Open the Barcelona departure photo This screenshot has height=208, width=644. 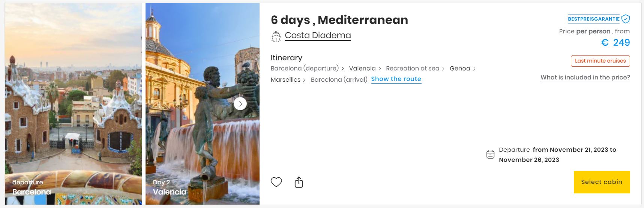point(73,104)
